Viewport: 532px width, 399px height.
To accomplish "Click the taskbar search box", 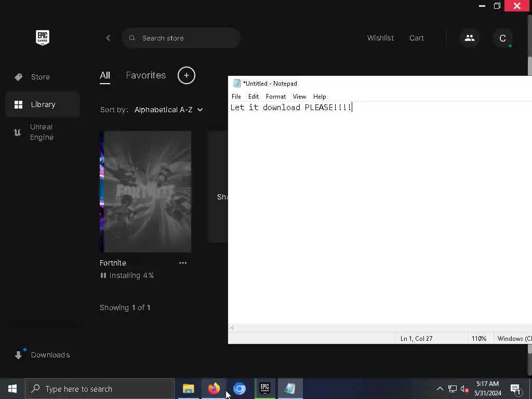I will 100,389.
